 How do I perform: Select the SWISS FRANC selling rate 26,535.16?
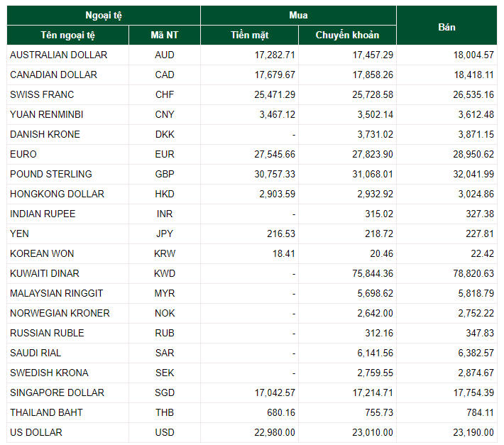pyautogui.click(x=471, y=94)
